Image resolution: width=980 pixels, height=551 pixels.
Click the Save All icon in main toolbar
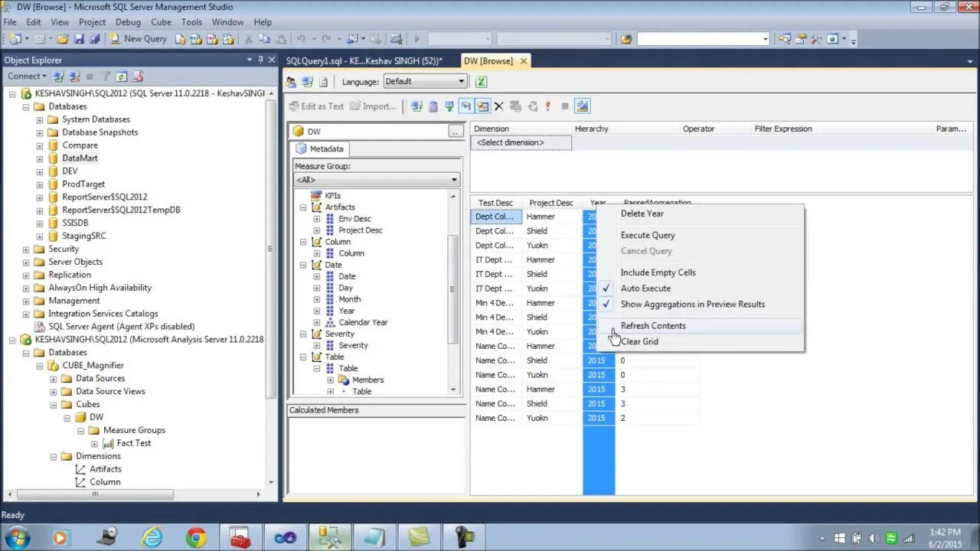pos(95,38)
